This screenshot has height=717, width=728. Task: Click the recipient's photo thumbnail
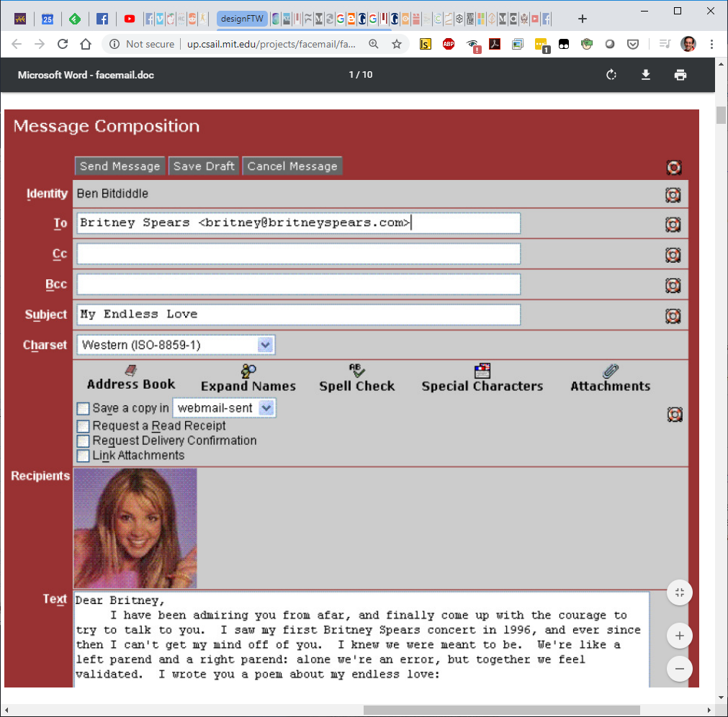(135, 528)
